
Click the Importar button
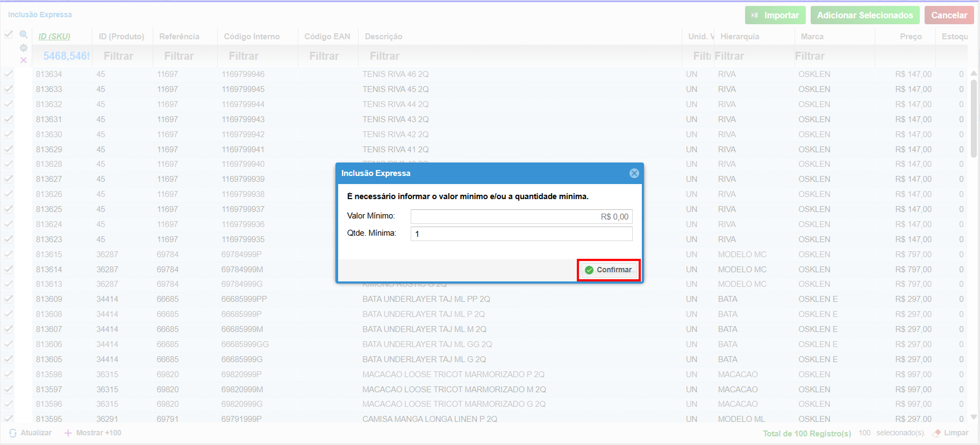tap(775, 15)
